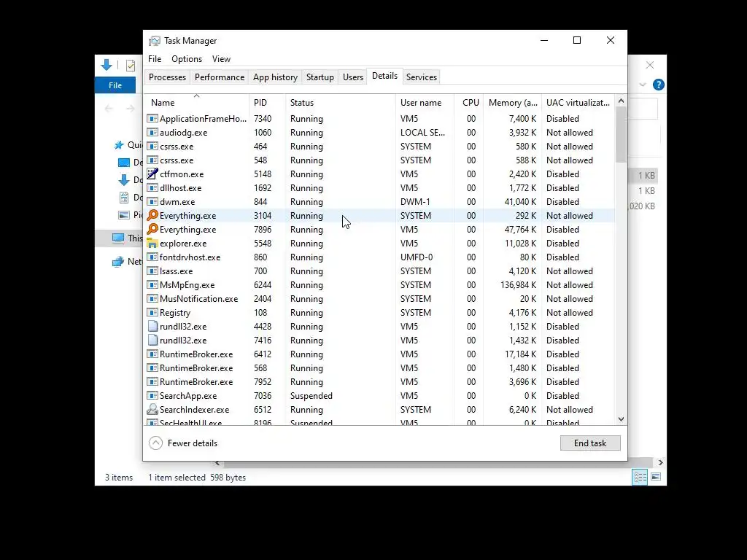The width and height of the screenshot is (747, 560).
Task: Click Suspended status of SearchApp.exe
Action: point(311,396)
